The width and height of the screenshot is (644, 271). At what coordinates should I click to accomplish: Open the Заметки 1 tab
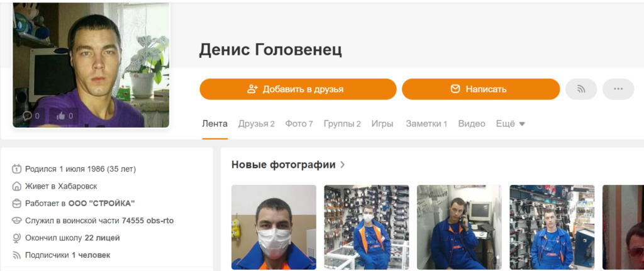click(x=426, y=124)
